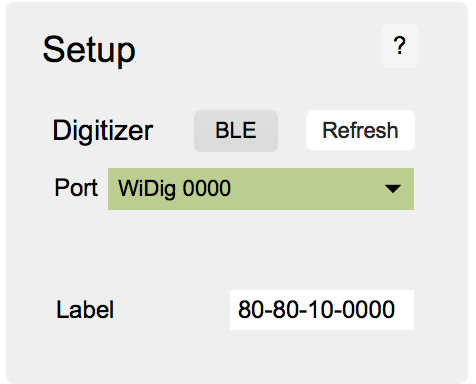This screenshot has width=476, height=384.
Task: Click the Port label text
Action: [x=76, y=188]
